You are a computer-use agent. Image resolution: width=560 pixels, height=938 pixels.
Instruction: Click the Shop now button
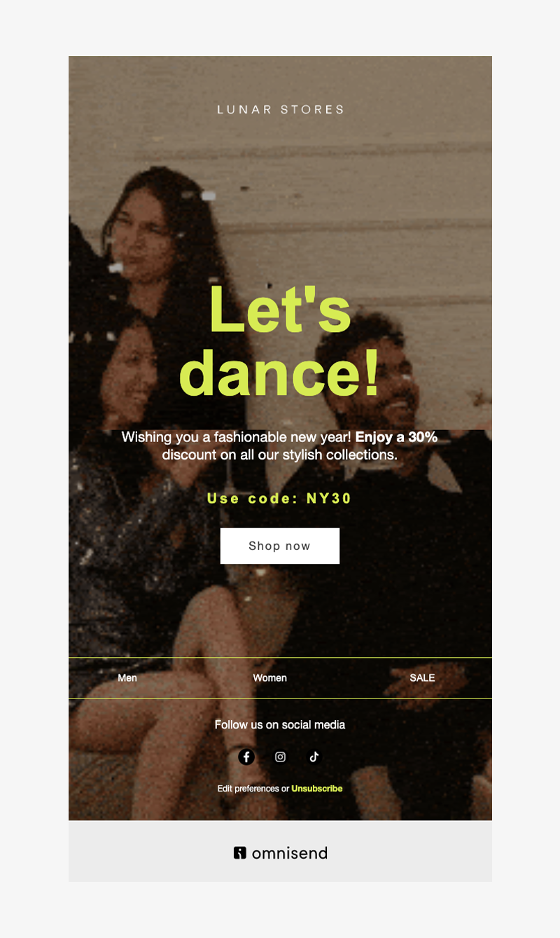coord(280,546)
